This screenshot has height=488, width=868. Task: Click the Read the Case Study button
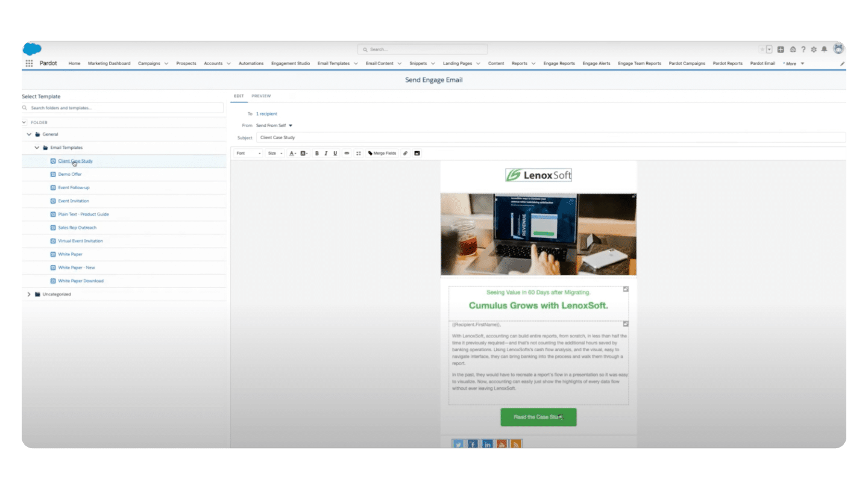(x=538, y=417)
